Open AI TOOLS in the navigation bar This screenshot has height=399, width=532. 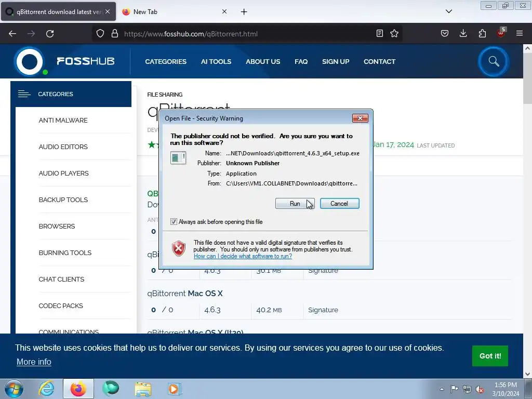point(216,62)
